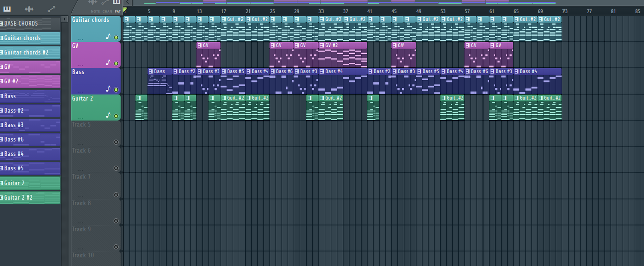Click the scroll-left arrow above the timeline

[128, 2]
